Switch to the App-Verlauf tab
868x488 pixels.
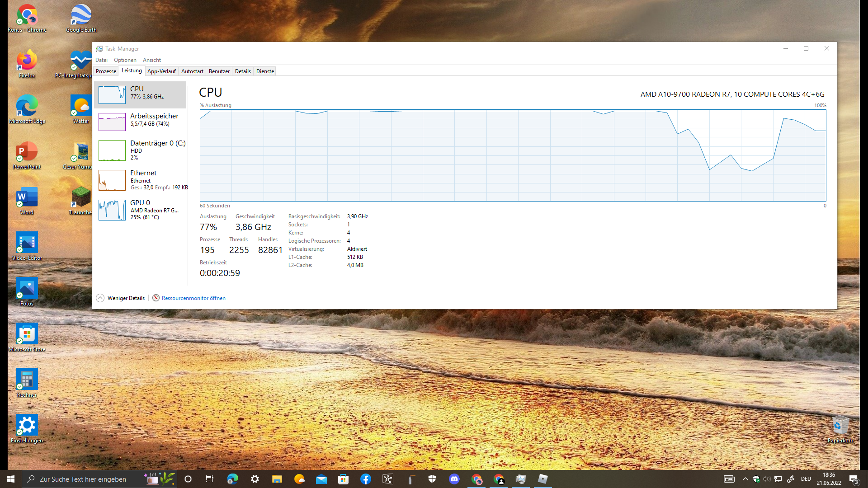point(161,71)
